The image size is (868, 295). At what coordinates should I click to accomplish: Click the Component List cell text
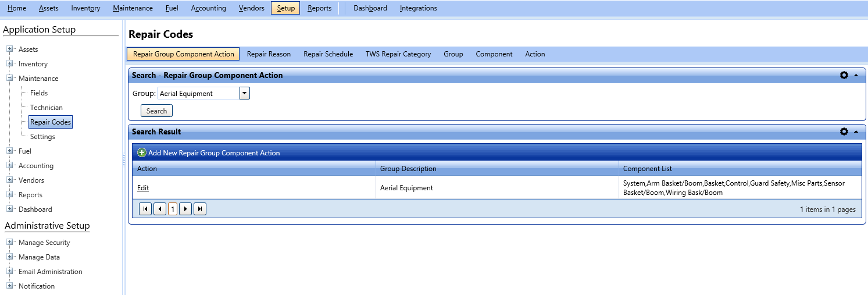[x=734, y=188]
